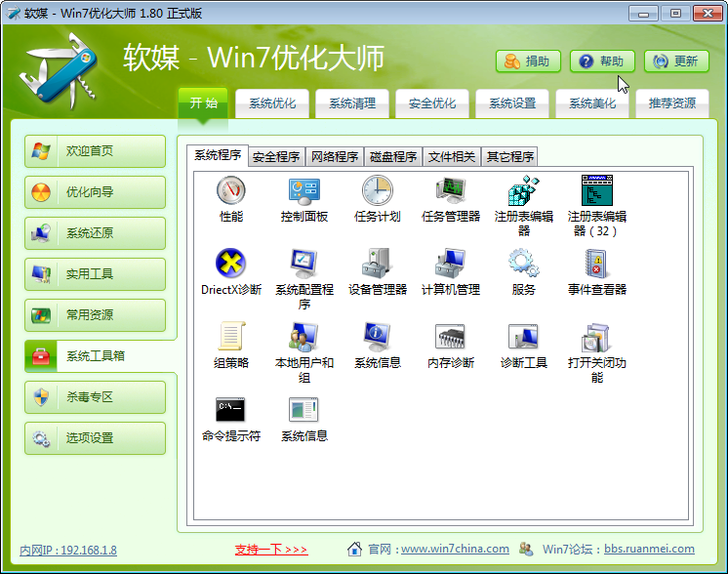Viewport: 728px width, 574px height.
Task: Click the users icon beside Win7论坛
Action: coord(526,549)
